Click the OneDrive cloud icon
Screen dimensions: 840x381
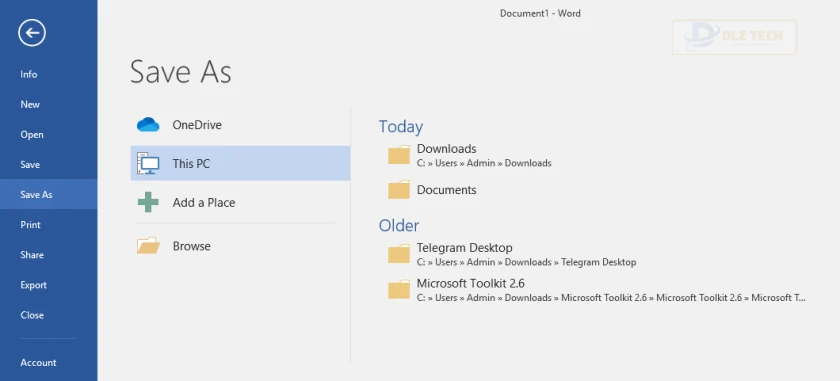[148, 125]
